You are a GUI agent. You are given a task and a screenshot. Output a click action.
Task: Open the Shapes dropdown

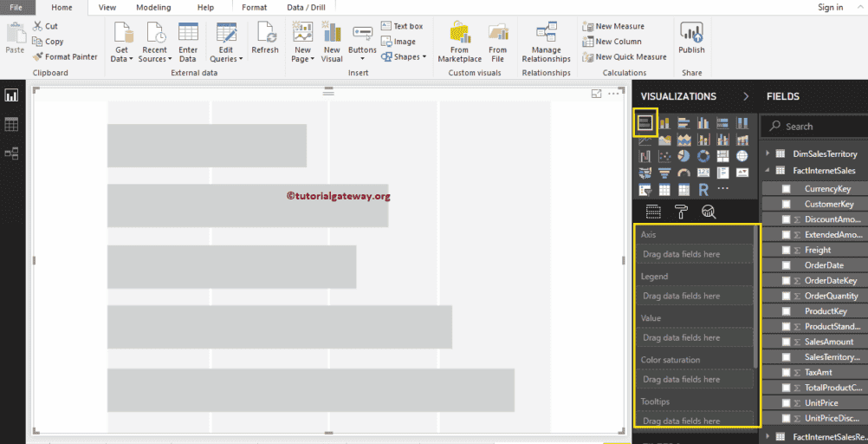point(404,56)
